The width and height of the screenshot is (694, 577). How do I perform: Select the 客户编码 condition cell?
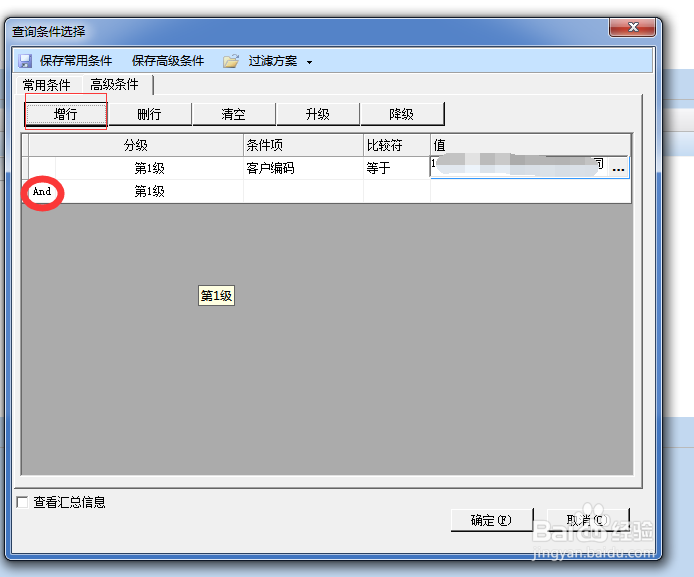[303, 168]
